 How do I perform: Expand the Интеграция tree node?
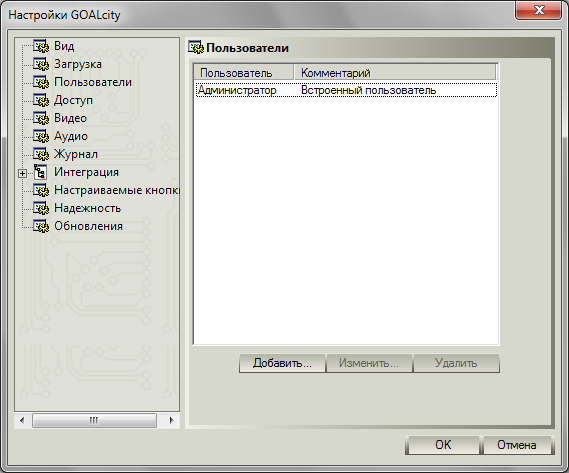22,174
